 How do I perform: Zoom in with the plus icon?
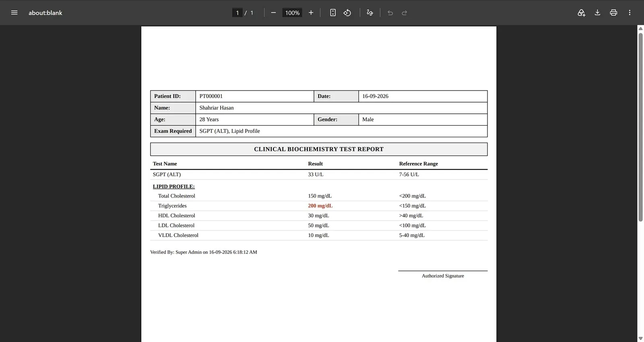click(311, 12)
